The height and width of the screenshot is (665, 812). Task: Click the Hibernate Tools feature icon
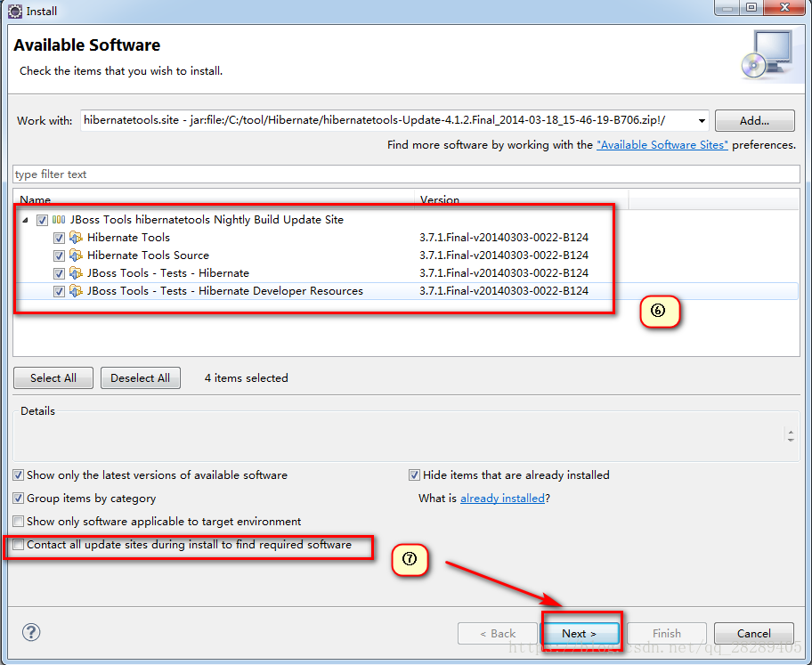(77, 238)
